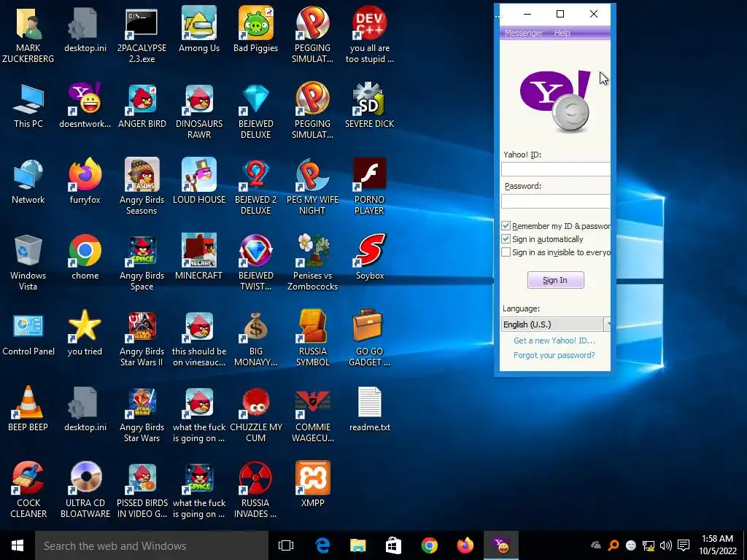
Task: Select the Control Panel desktop icon
Action: pyautogui.click(x=28, y=332)
